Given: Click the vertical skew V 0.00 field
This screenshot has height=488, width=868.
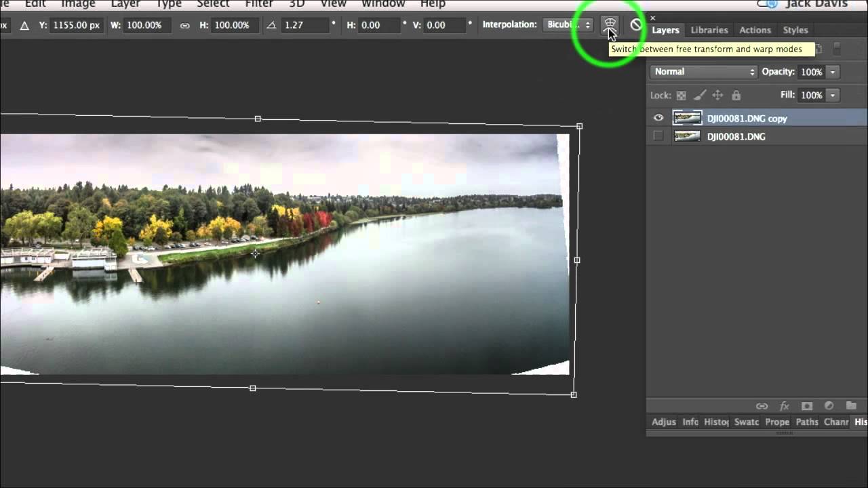Looking at the screenshot, I should [444, 25].
